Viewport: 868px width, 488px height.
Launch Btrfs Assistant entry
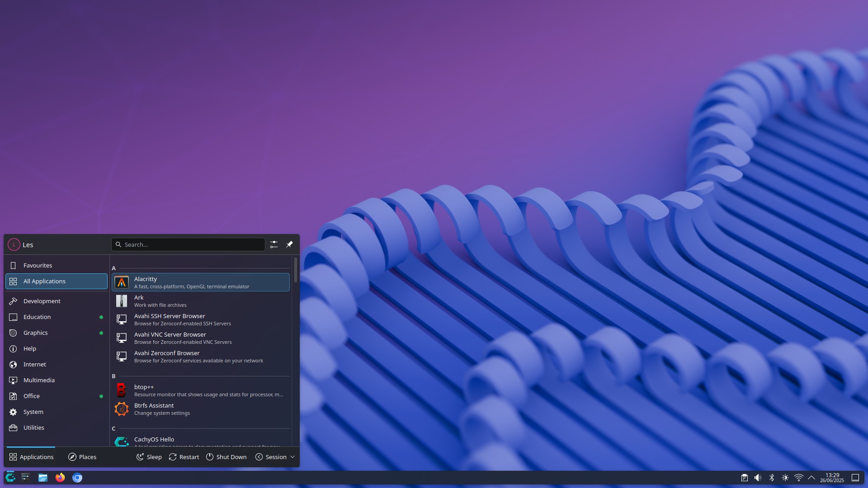[201, 409]
